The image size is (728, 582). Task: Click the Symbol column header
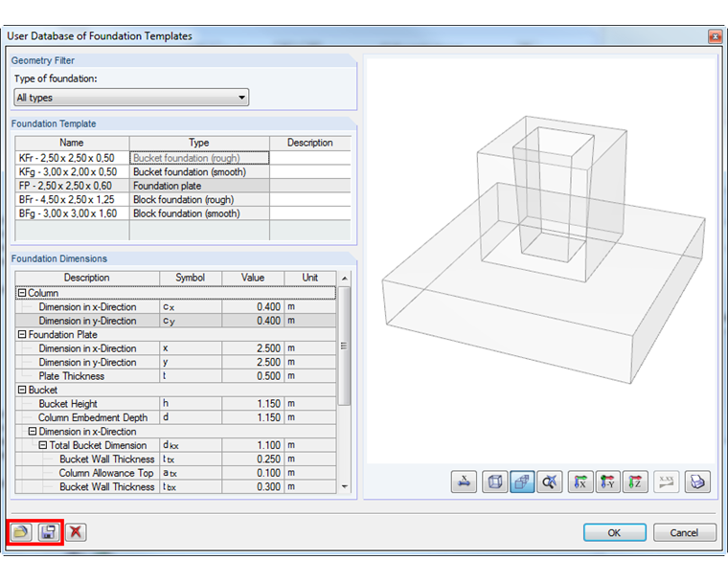[x=191, y=278]
